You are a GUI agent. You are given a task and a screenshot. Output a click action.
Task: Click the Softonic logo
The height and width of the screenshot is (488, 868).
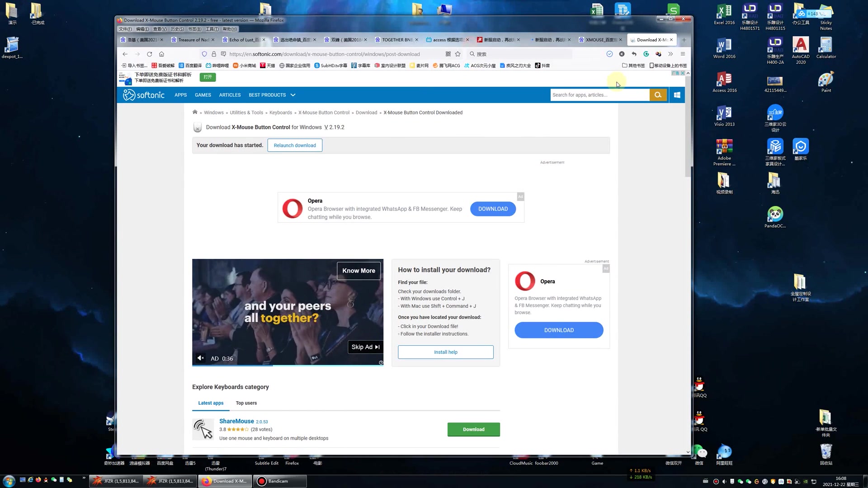pos(144,95)
